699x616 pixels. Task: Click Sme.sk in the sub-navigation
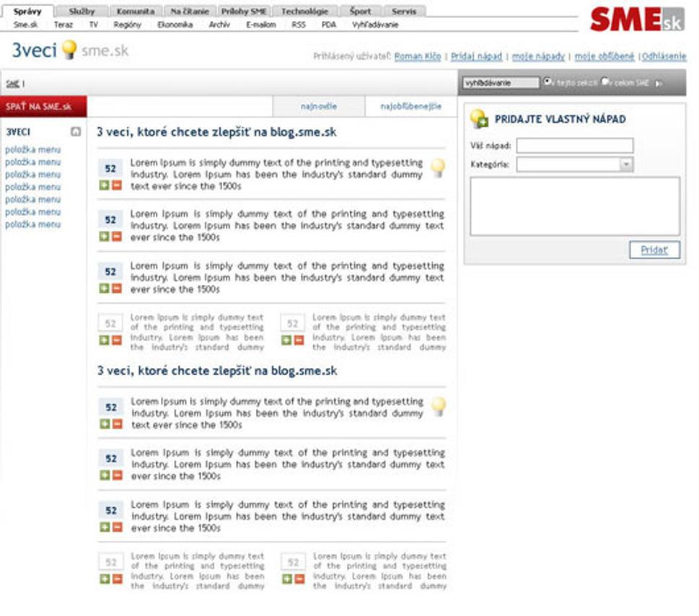(x=25, y=25)
